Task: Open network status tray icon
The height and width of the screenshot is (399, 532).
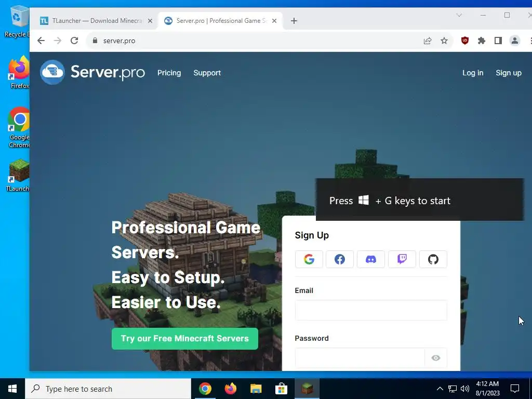Action: (453, 389)
